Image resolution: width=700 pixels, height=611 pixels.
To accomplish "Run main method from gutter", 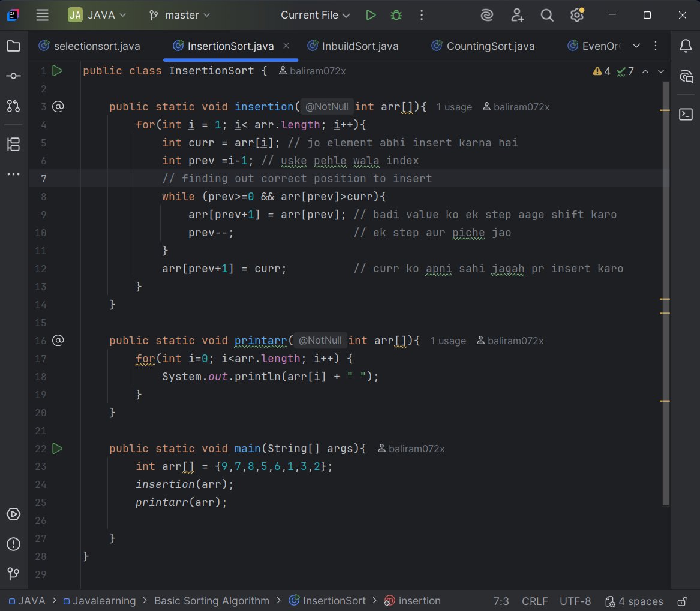I will [x=58, y=448].
